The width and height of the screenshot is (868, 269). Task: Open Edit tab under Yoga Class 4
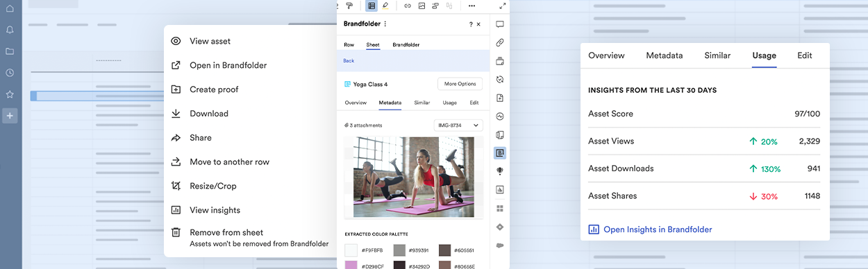tap(474, 103)
